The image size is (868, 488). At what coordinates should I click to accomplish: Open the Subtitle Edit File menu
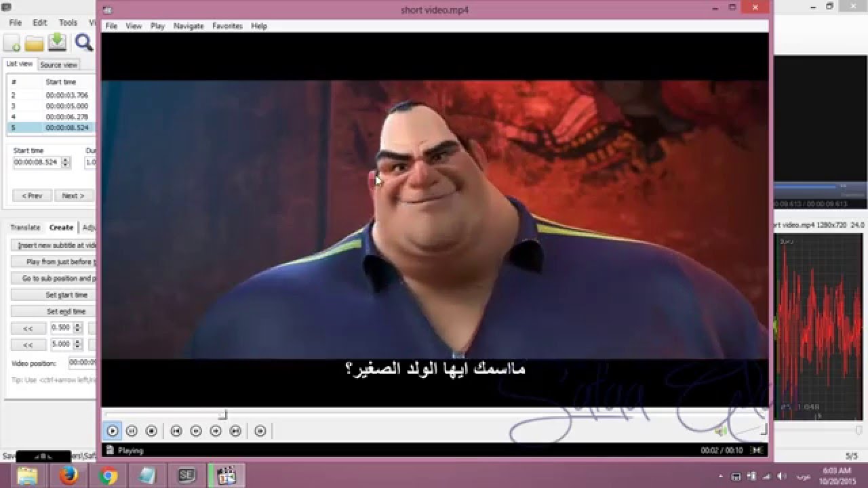(x=15, y=22)
